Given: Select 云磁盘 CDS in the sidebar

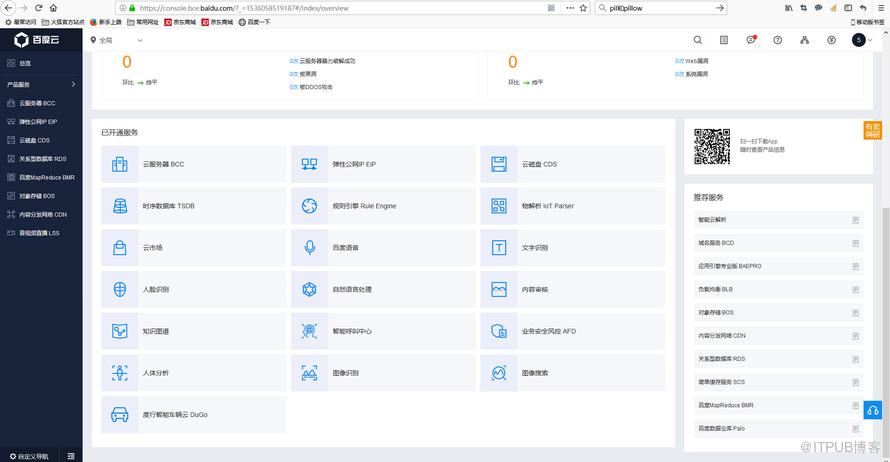Looking at the screenshot, I should [41, 140].
